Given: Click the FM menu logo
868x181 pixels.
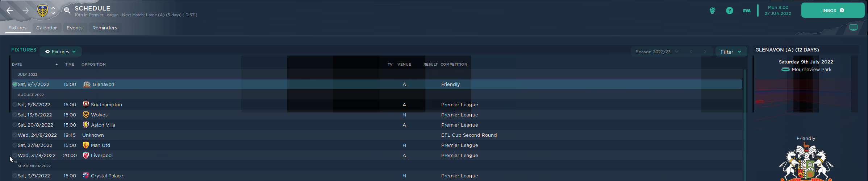Looking at the screenshot, I should click(747, 11).
